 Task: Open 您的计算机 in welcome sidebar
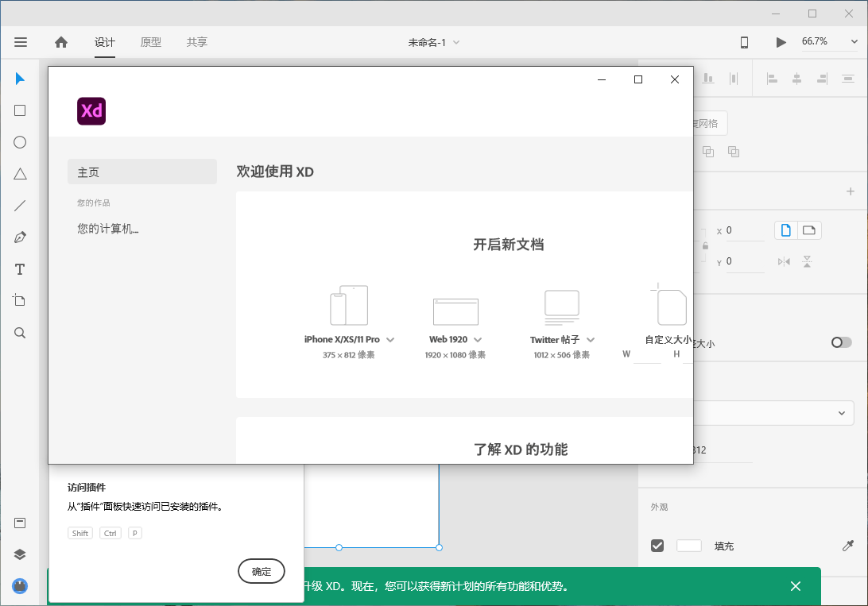[108, 229]
